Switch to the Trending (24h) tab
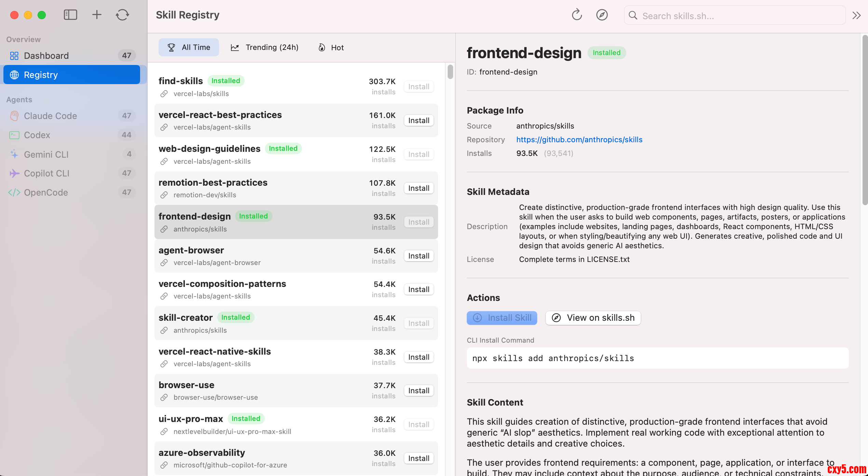The height and width of the screenshot is (476, 868). (265, 48)
